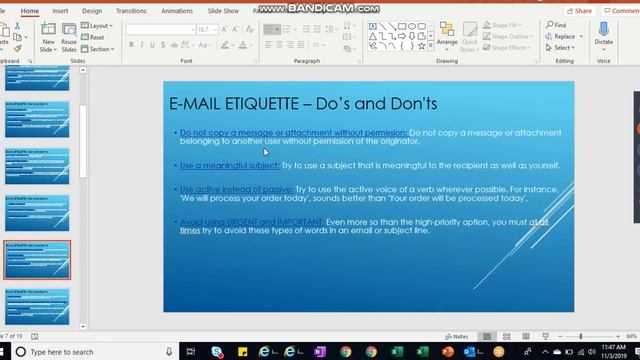Switch to Reading view icon
This screenshot has height=360, width=640.
[x=526, y=336]
